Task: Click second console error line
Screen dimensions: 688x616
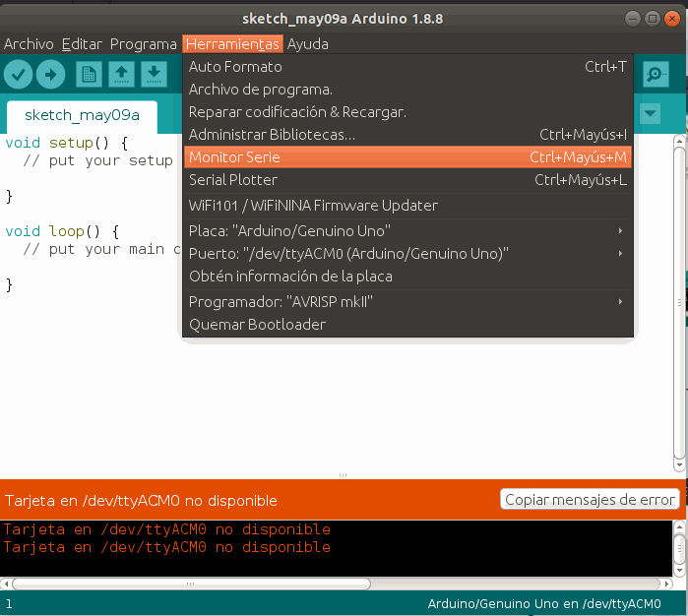Action: point(166,547)
